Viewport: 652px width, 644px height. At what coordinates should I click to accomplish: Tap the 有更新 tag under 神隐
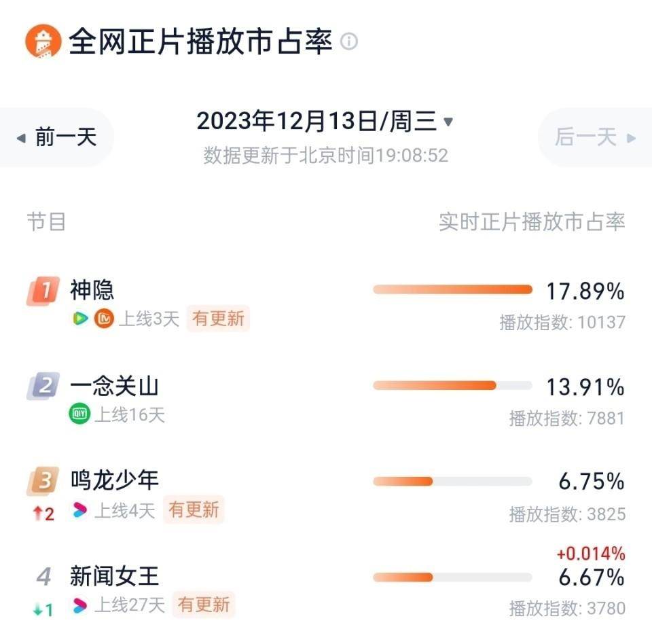coord(218,319)
